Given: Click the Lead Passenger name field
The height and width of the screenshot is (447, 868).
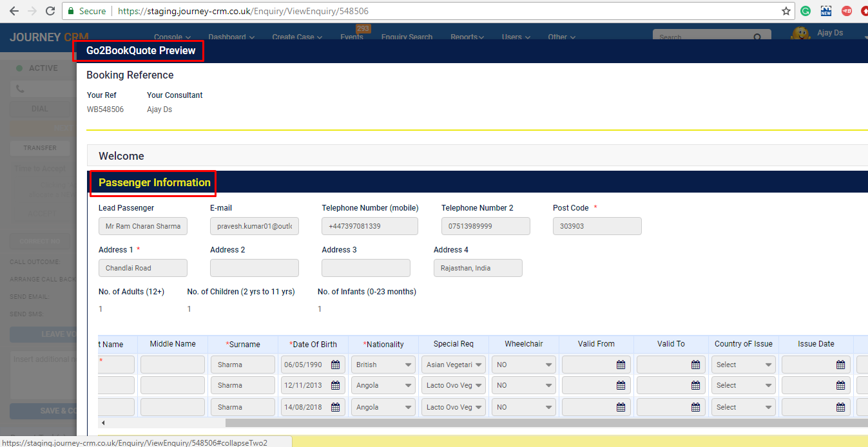Looking at the screenshot, I should pos(143,226).
